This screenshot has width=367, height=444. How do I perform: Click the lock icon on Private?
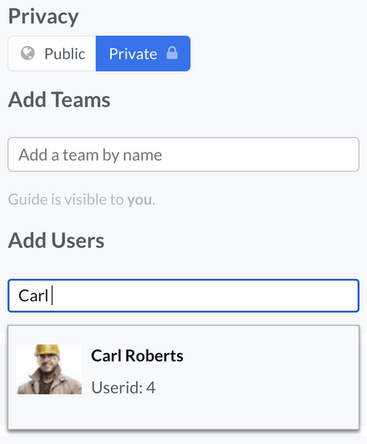[172, 53]
